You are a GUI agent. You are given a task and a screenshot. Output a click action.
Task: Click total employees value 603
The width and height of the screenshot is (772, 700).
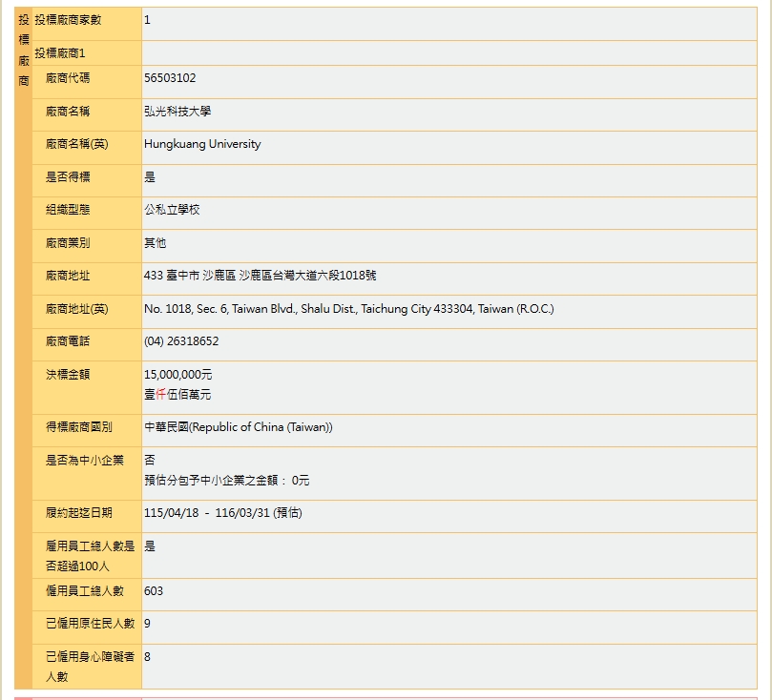[153, 591]
